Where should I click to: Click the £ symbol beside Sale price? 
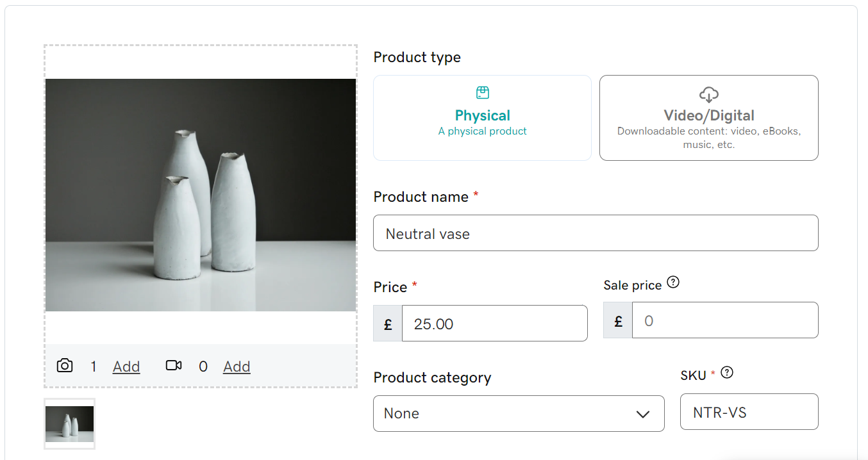[x=617, y=320]
